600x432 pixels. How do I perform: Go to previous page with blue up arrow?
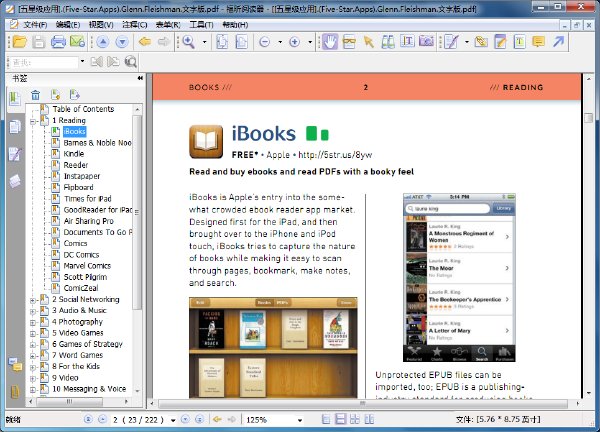pyautogui.click(x=102, y=42)
